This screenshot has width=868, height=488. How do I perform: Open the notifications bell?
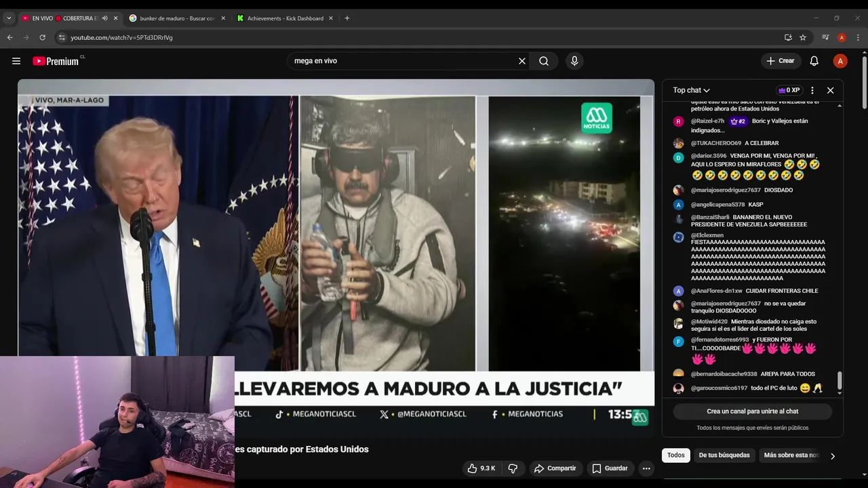[x=814, y=61]
